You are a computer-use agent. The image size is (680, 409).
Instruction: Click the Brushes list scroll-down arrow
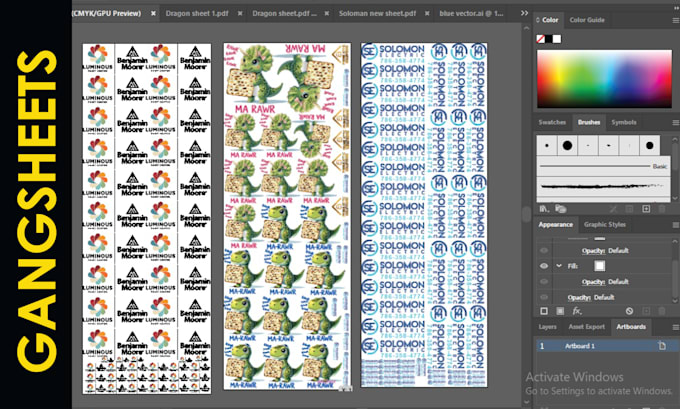point(675,198)
